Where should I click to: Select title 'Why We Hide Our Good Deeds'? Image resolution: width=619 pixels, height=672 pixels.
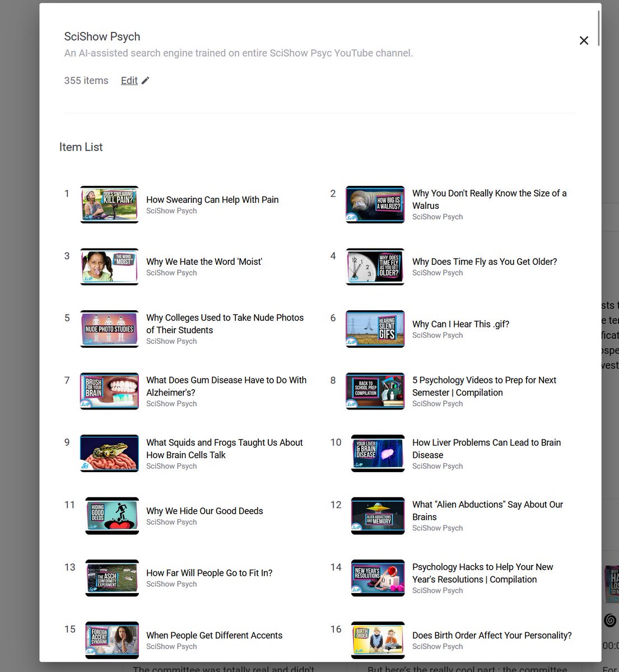click(204, 511)
